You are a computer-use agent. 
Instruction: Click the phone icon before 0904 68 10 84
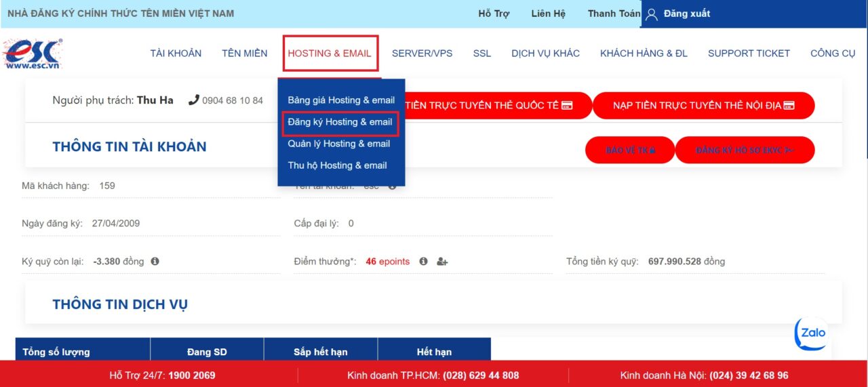point(194,100)
